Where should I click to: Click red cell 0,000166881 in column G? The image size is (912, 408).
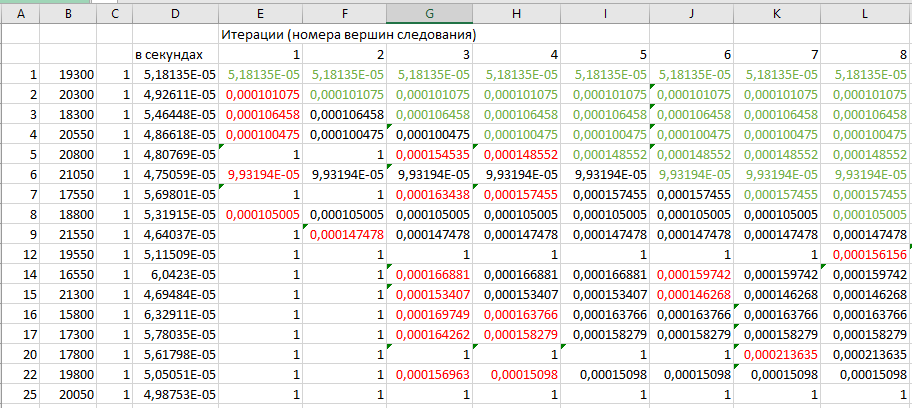click(x=429, y=274)
